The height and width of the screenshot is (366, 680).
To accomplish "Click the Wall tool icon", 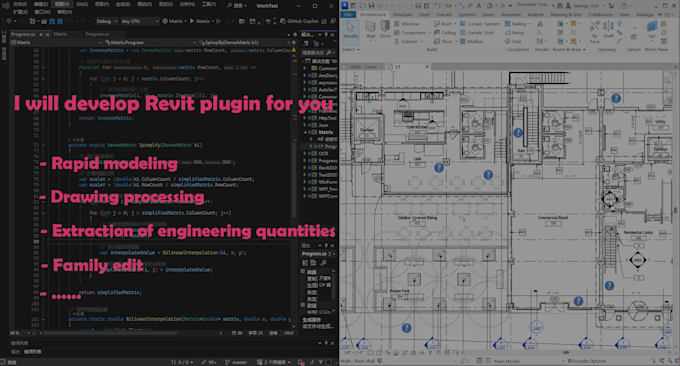I will click(x=370, y=30).
